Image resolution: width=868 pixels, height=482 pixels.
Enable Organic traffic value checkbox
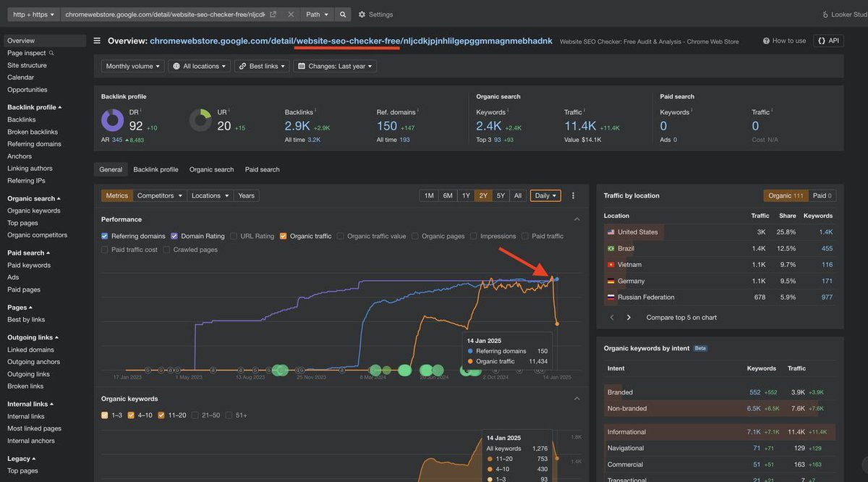pos(340,236)
